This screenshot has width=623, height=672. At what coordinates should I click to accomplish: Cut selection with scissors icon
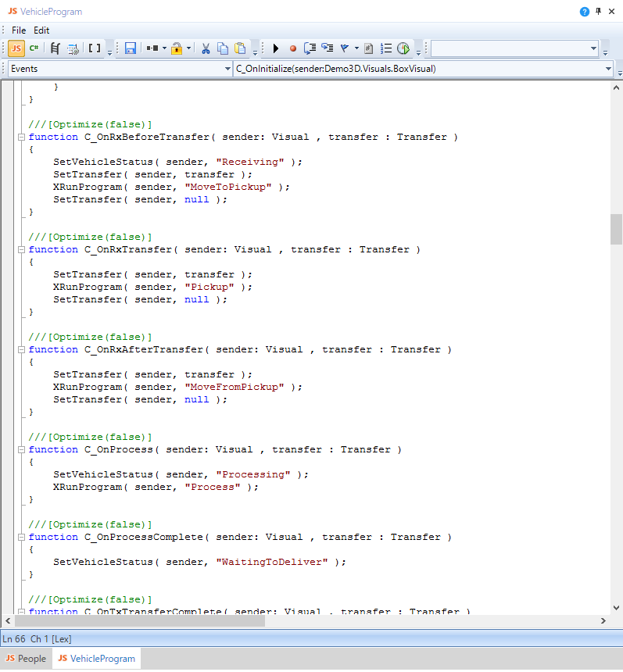point(206,48)
